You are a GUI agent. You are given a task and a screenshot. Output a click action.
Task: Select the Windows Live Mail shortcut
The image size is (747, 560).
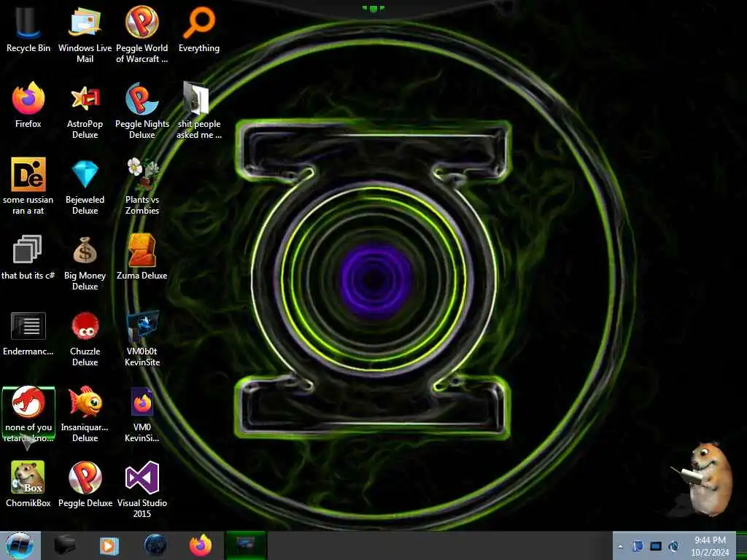[x=85, y=35]
